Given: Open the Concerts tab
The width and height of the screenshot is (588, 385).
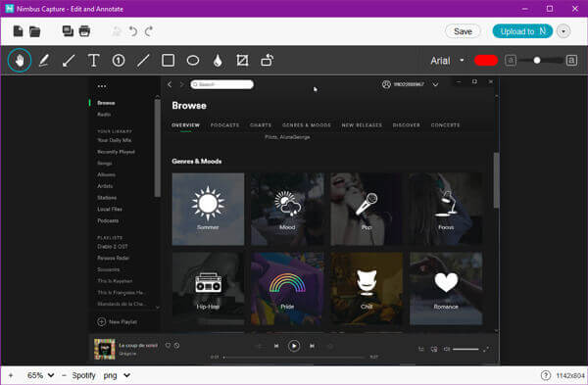Looking at the screenshot, I should click(x=445, y=124).
